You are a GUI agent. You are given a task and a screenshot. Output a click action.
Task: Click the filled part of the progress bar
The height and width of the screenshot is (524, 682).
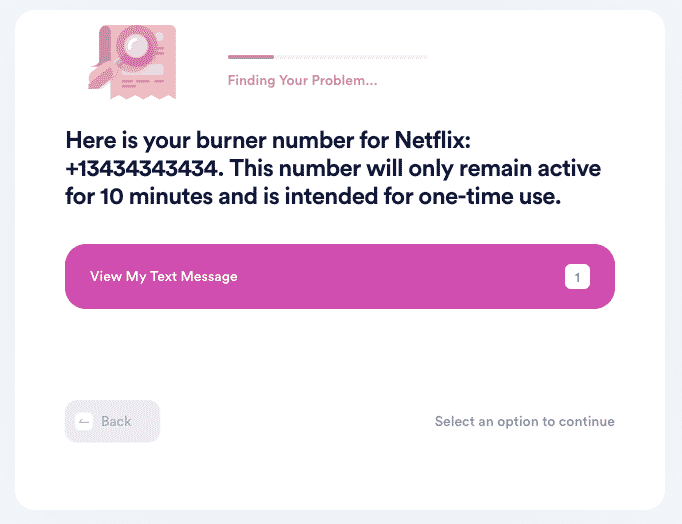point(251,57)
